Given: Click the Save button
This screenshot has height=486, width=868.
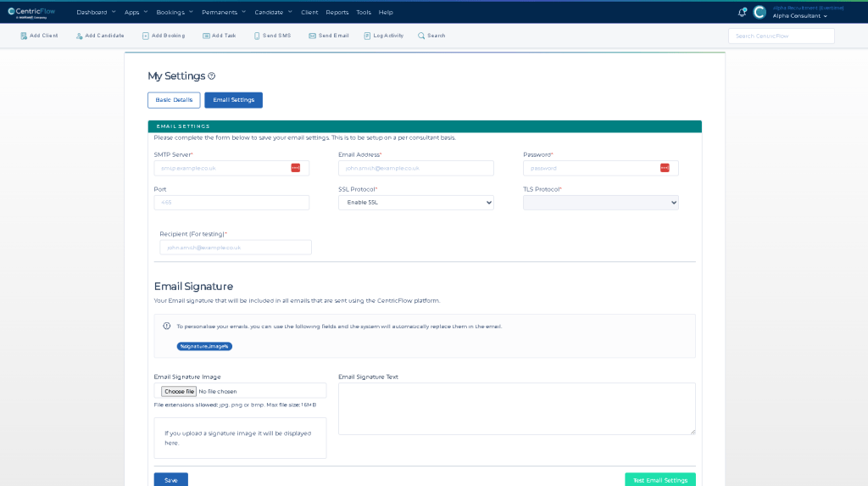Looking at the screenshot, I should point(171,480).
